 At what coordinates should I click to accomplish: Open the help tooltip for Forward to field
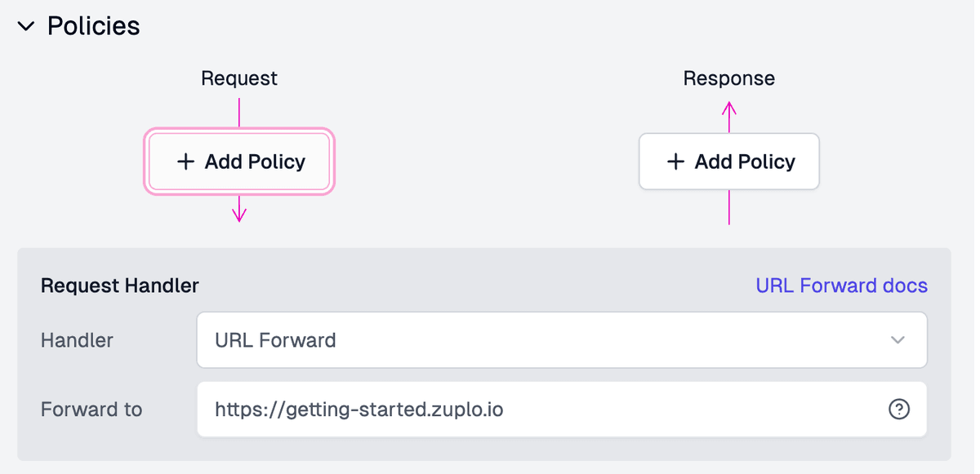coord(898,410)
